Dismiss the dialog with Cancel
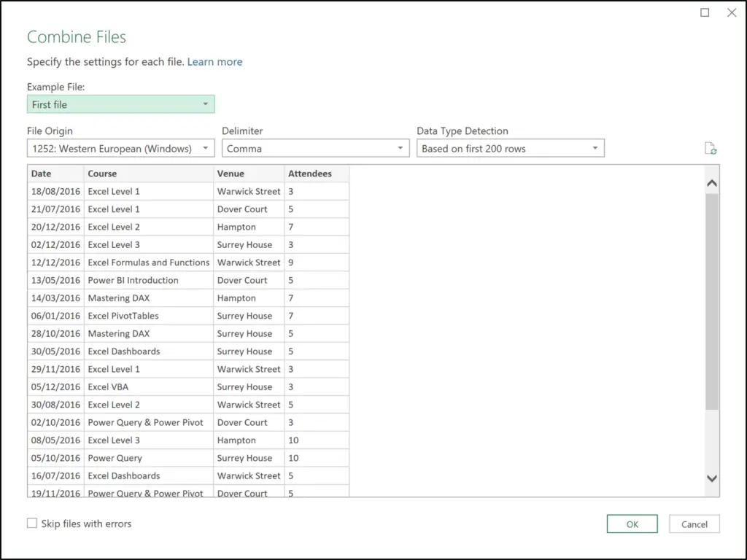This screenshot has height=560, width=747. coord(694,524)
